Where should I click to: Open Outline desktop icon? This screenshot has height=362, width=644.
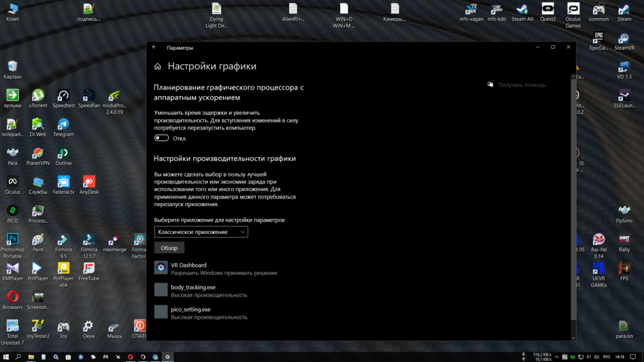(x=63, y=157)
